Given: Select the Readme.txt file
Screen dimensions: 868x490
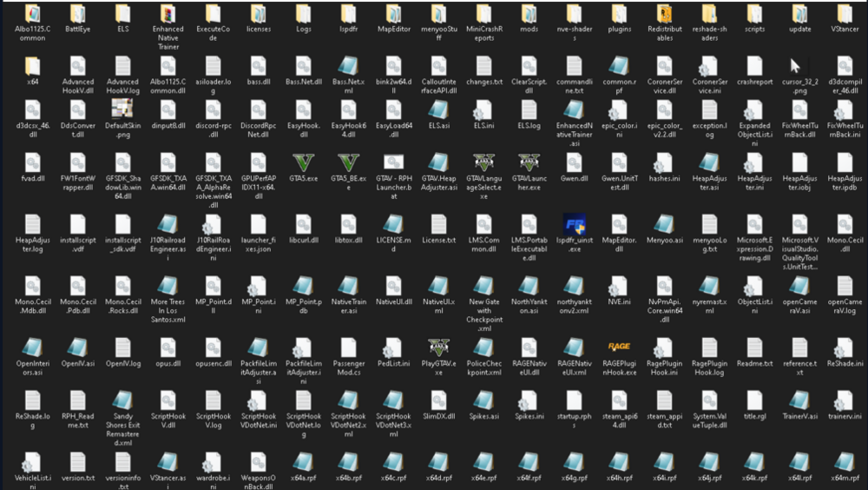Looking at the screenshot, I should (x=754, y=348).
